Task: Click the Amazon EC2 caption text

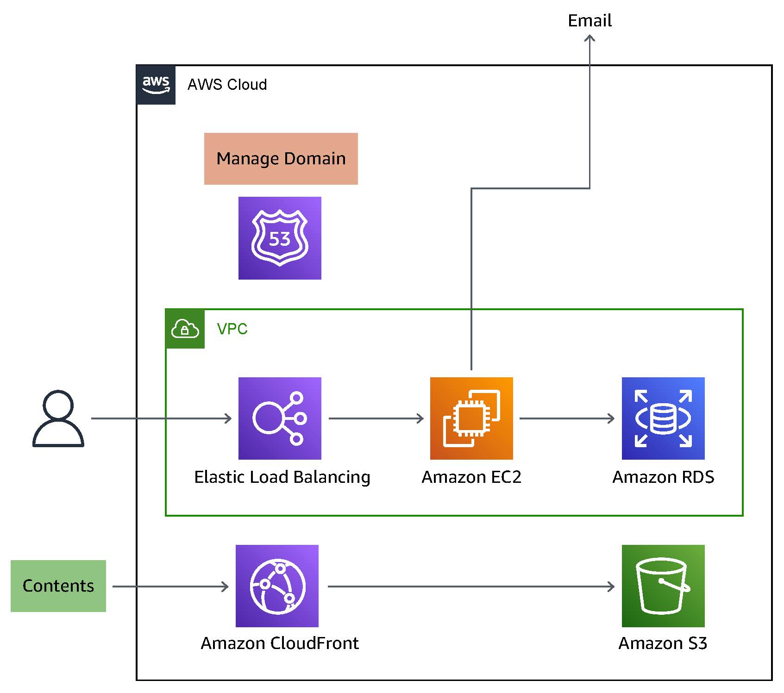Action: coord(471,477)
